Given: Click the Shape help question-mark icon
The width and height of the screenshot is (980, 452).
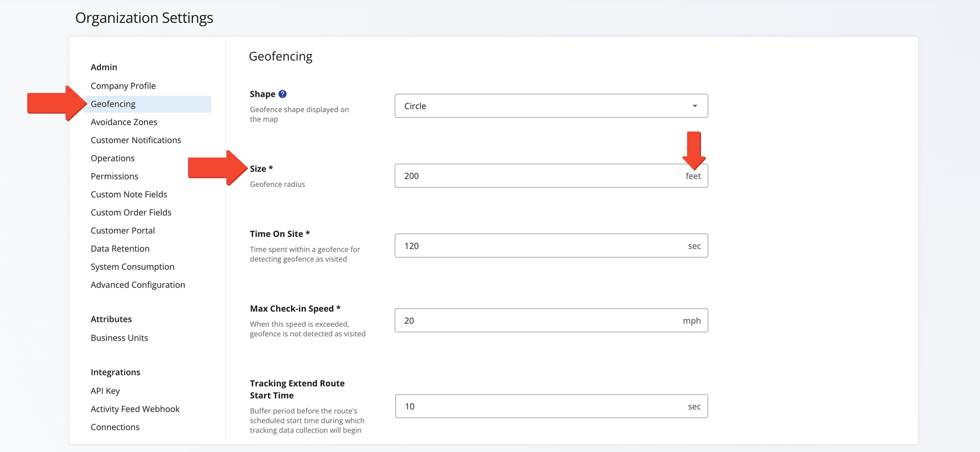Looking at the screenshot, I should click(282, 94).
